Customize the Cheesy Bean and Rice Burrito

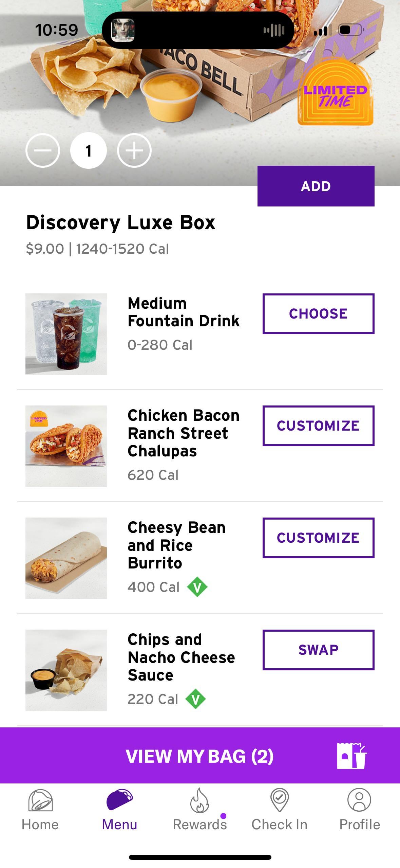tap(318, 538)
